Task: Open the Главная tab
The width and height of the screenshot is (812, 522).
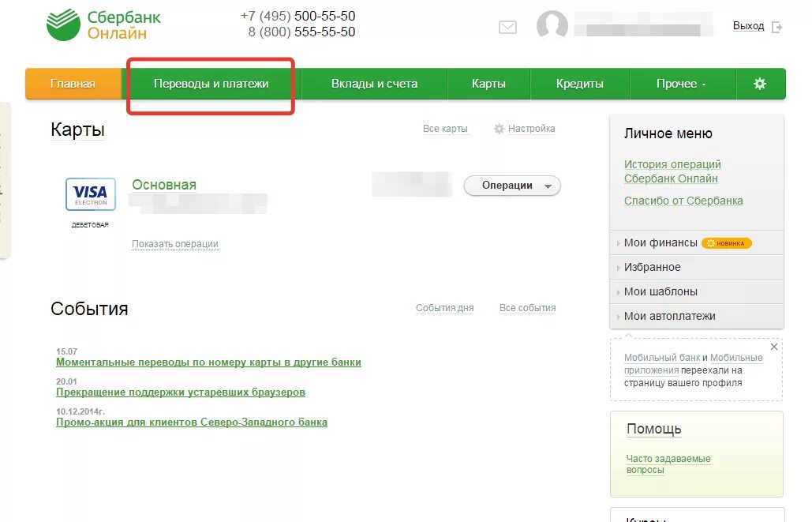Action: [73, 84]
